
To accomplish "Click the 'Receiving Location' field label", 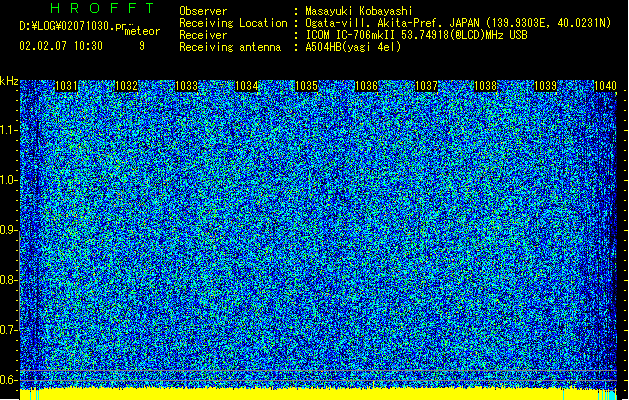I will tap(233, 23).
